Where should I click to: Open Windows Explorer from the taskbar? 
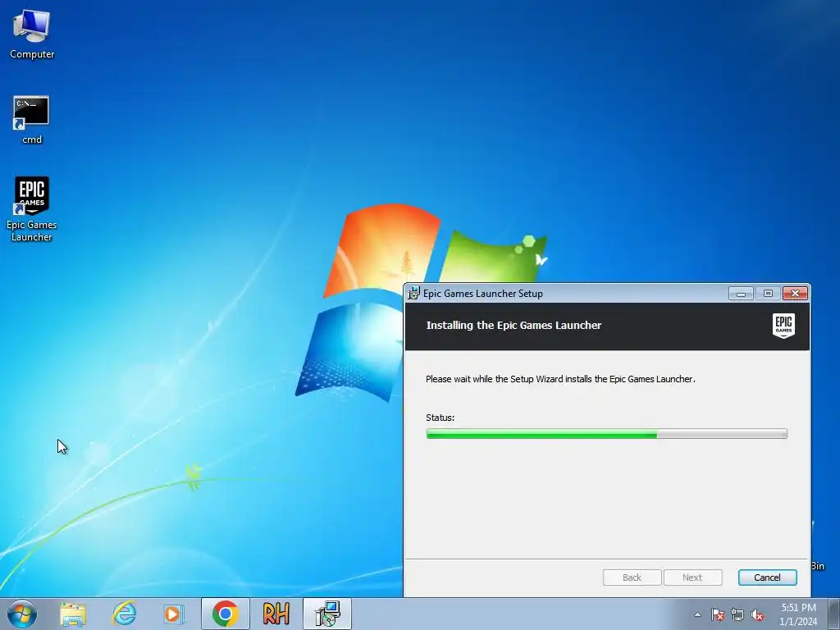73,614
